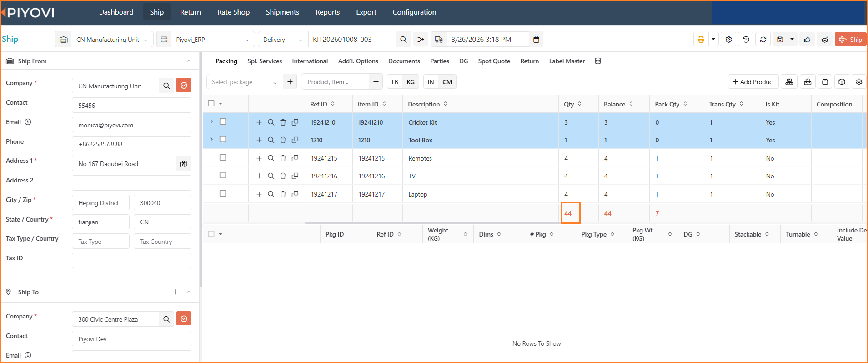
Task: Switch dimension unit to IN
Action: click(431, 82)
